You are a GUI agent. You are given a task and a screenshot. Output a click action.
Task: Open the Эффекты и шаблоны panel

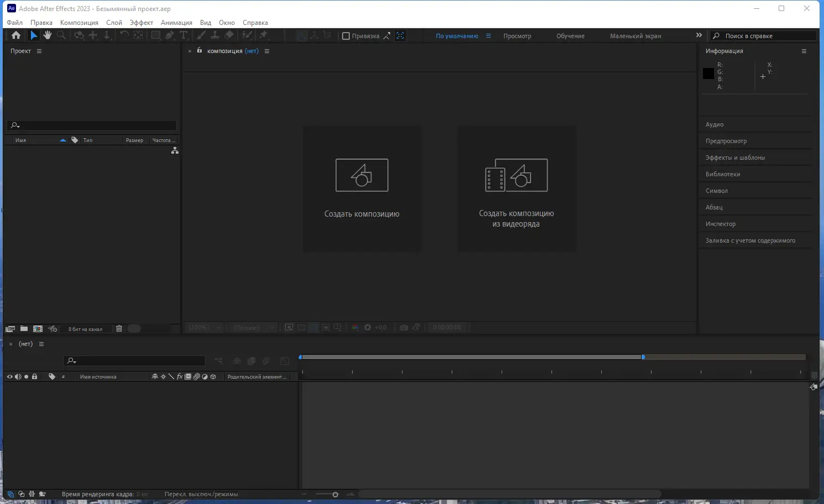tap(734, 157)
